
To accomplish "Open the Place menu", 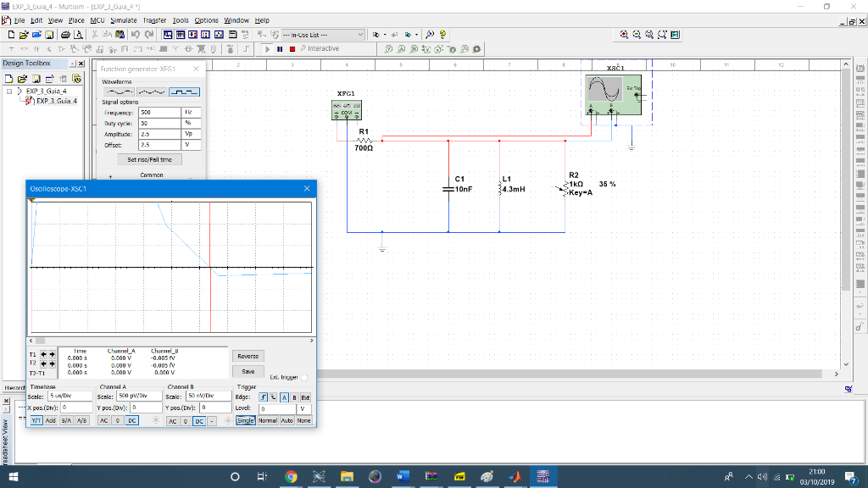I will pyautogui.click(x=76, y=19).
